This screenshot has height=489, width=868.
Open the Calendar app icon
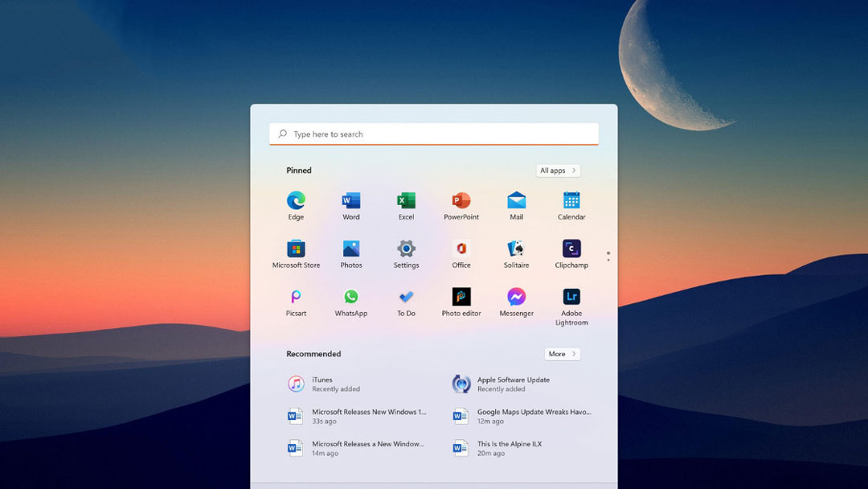571,201
